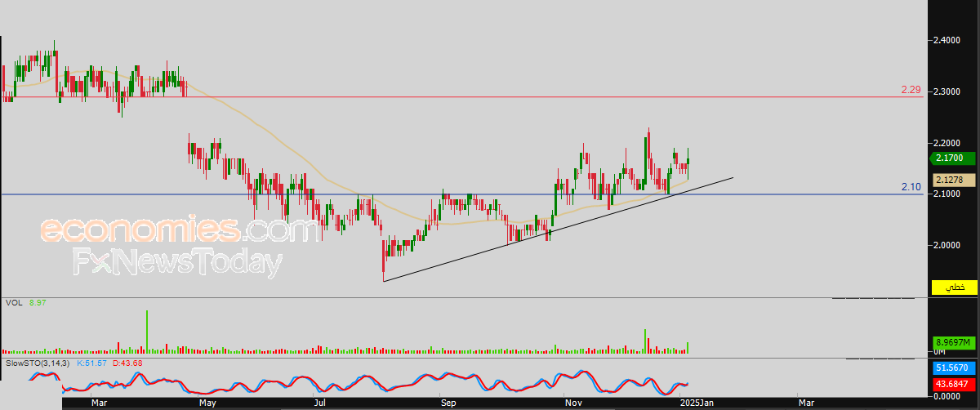Click the 2.3000 price axis label
Viewport: 980px width, 410px height.
(947, 91)
